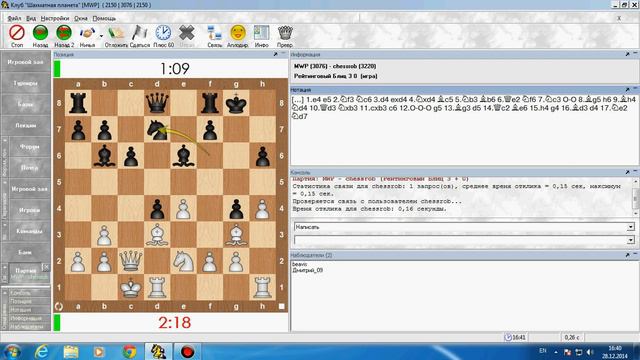Click the white bishop on d3
Screen dimensions: 640x360
click(x=157, y=235)
